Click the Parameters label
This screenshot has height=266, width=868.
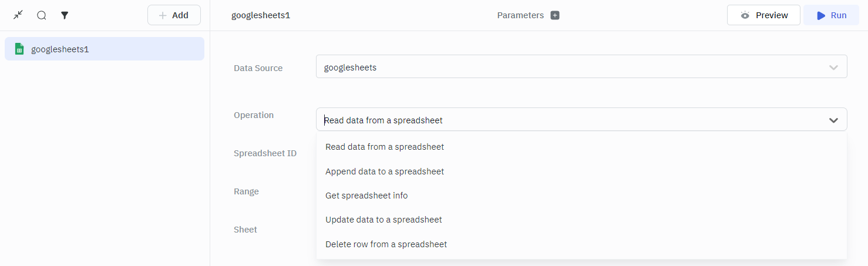(520, 15)
